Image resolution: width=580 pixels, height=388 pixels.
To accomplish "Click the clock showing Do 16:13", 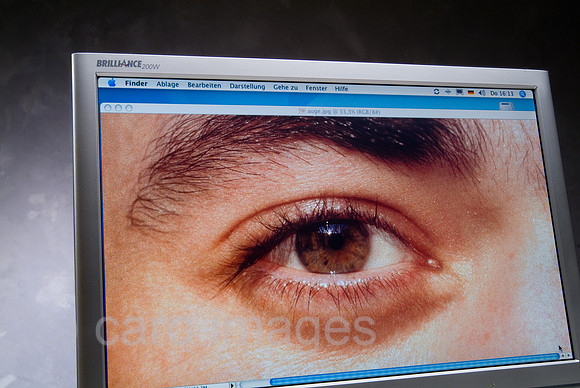I will point(502,94).
